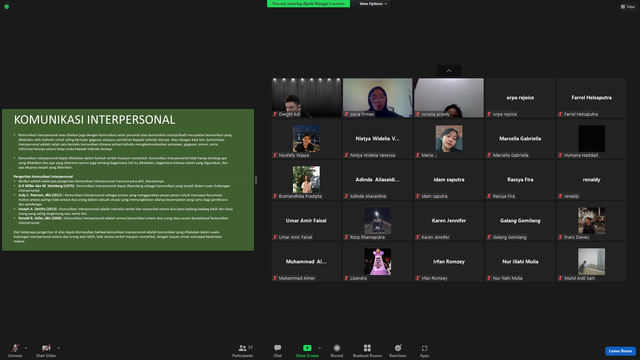Select the renaldy participant tile

pyautogui.click(x=591, y=180)
